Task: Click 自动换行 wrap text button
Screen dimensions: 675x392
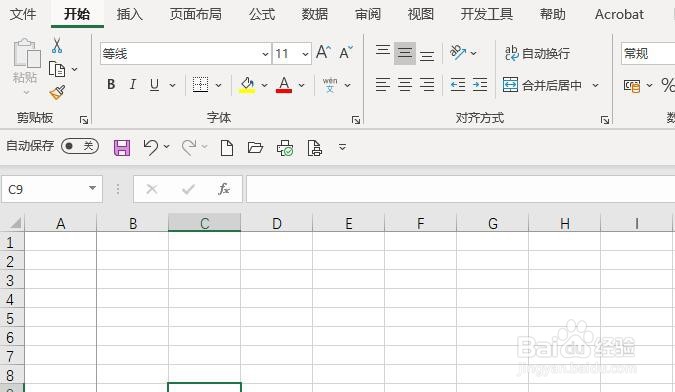Action: coord(537,53)
